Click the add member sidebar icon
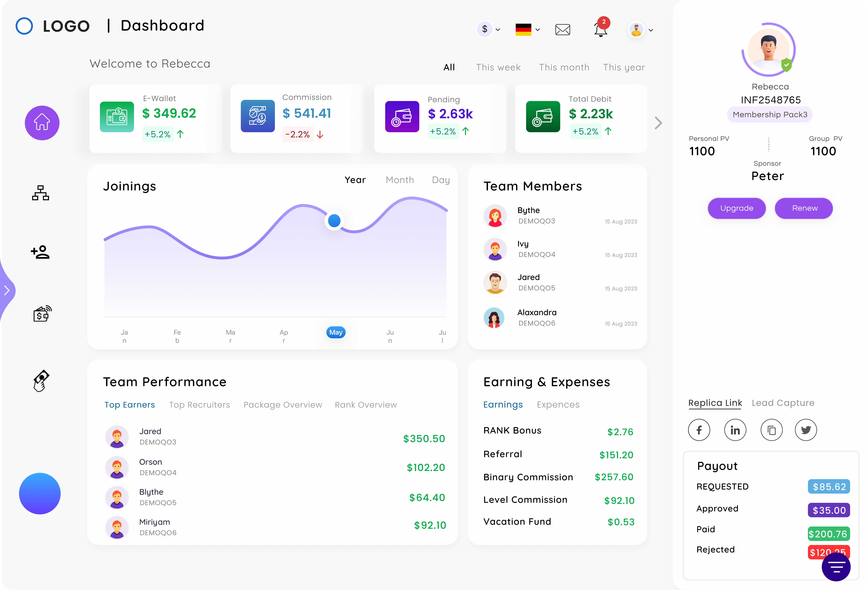This screenshot has width=868, height=590. [x=40, y=252]
